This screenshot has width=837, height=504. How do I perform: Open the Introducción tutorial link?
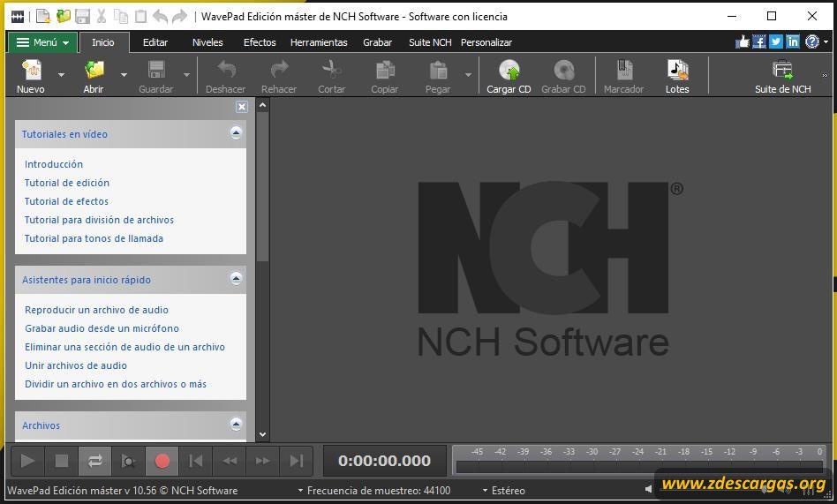[x=53, y=164]
